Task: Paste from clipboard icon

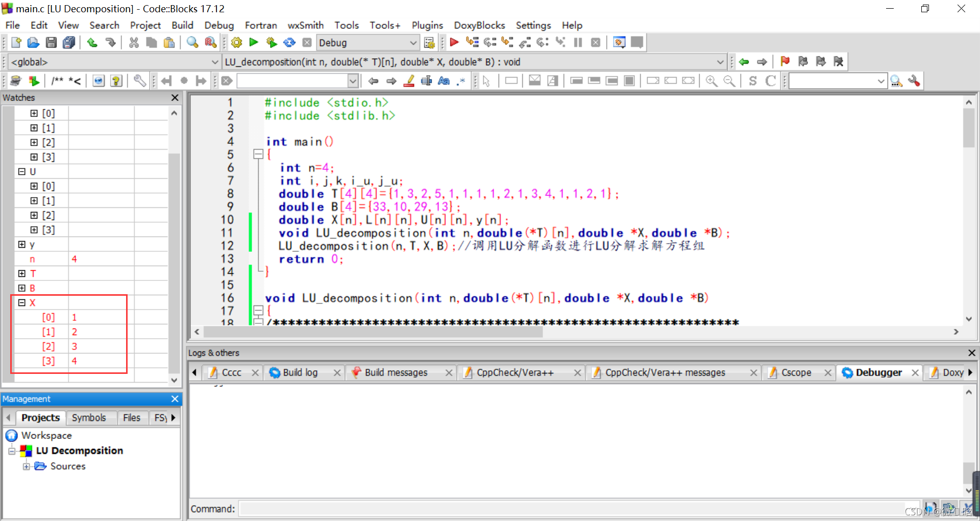Action: click(x=169, y=42)
